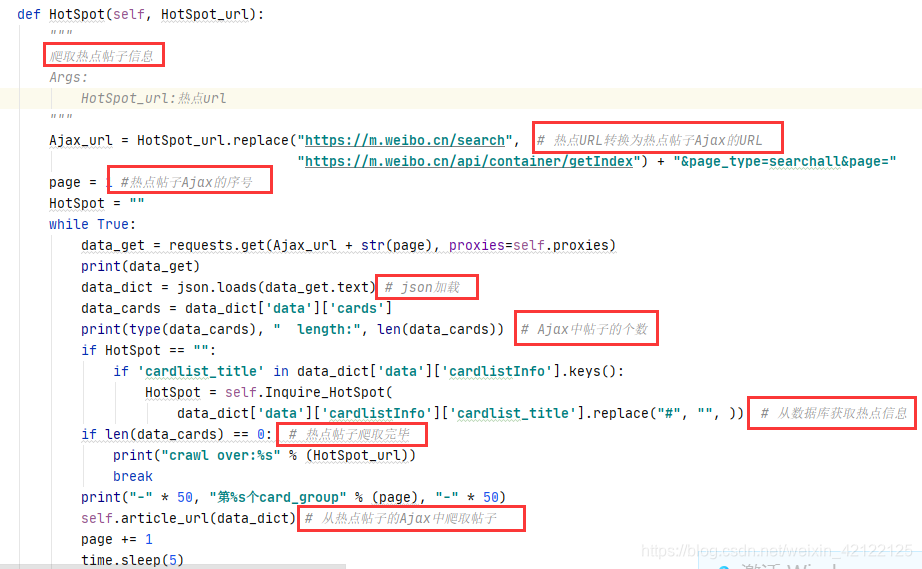Click the comment '# 热点帖子爬取完毕'
The width and height of the screenshot is (922, 569).
click(349, 435)
